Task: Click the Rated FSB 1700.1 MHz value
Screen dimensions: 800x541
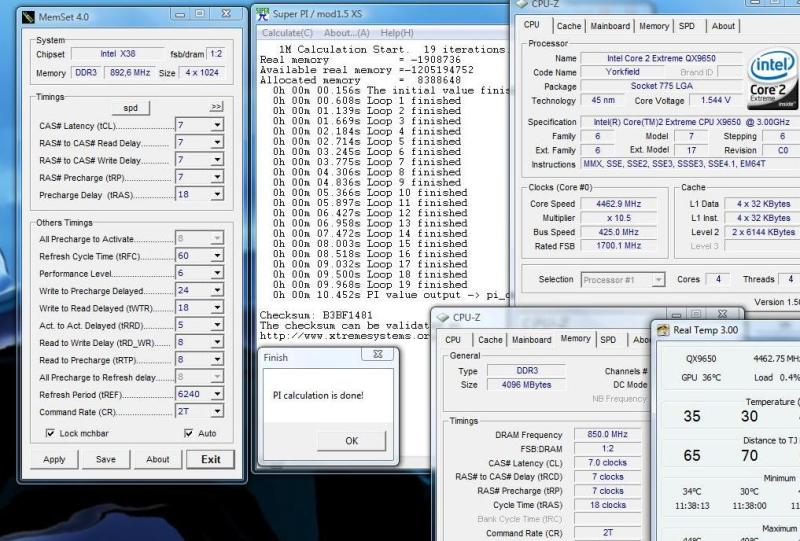Action: tap(618, 246)
